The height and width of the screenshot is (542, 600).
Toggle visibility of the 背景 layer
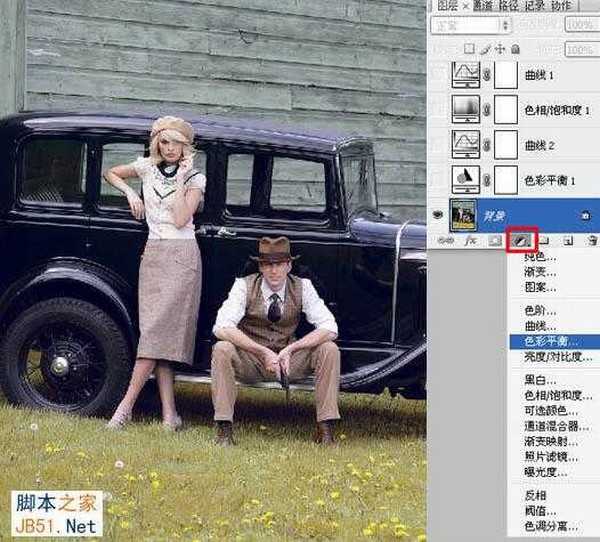pyautogui.click(x=439, y=214)
